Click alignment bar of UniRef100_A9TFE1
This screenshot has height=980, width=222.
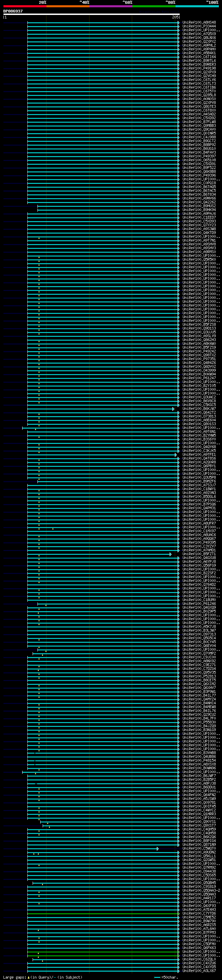coord(102,455)
